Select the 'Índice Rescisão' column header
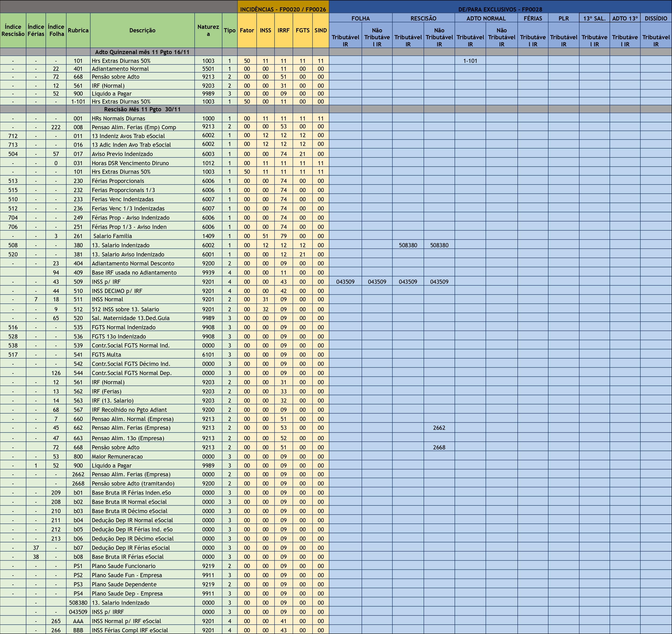The height and width of the screenshot is (634, 672). click(x=13, y=30)
